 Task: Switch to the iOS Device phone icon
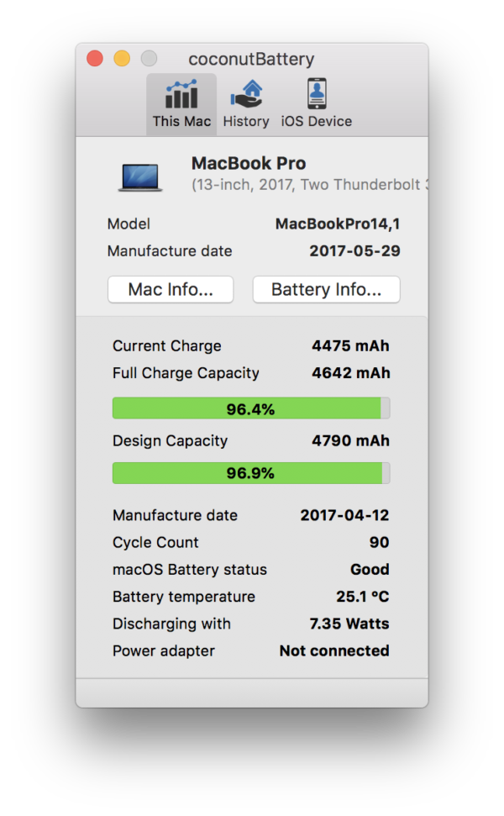click(317, 93)
